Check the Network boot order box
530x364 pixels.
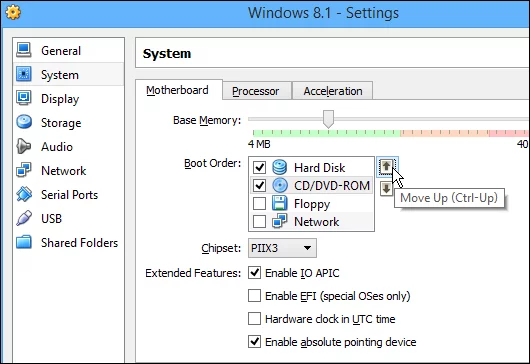coord(260,221)
